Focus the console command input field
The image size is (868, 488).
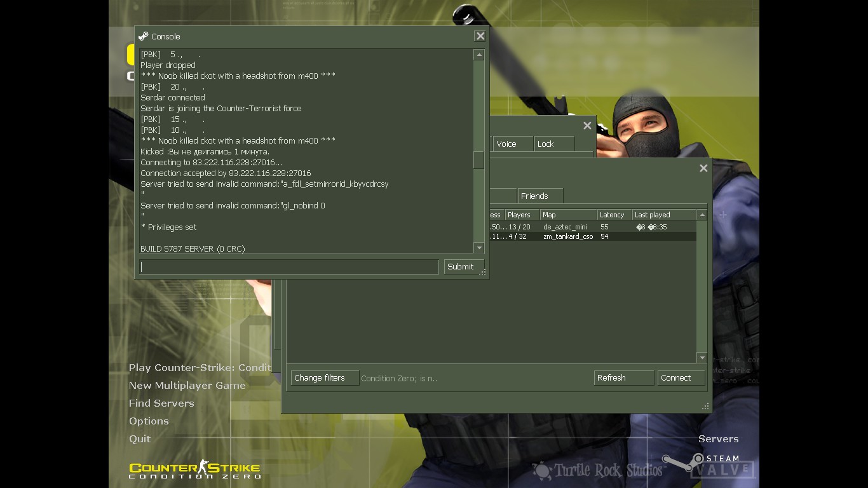point(289,267)
